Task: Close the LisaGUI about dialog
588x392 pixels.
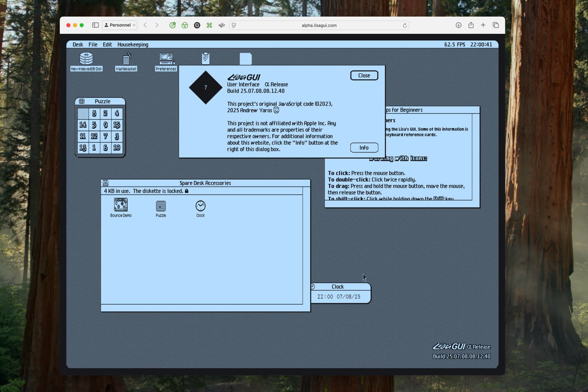Action: (364, 76)
